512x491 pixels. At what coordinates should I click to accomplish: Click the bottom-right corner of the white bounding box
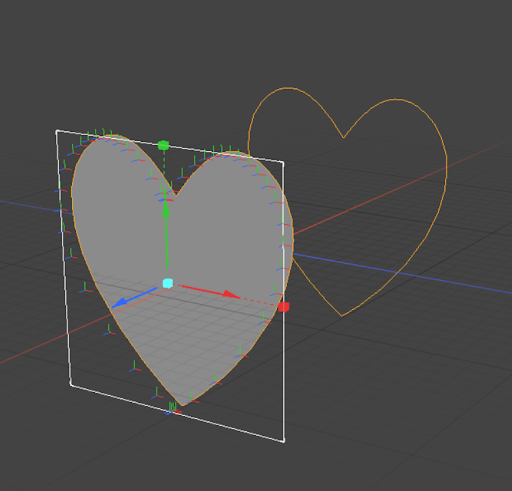tap(284, 442)
